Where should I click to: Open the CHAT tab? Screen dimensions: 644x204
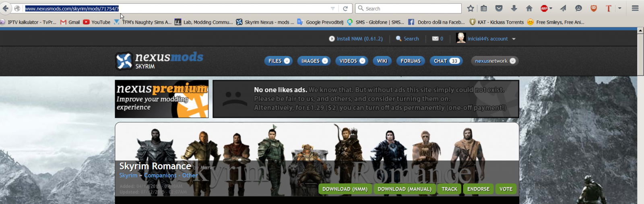[446, 61]
